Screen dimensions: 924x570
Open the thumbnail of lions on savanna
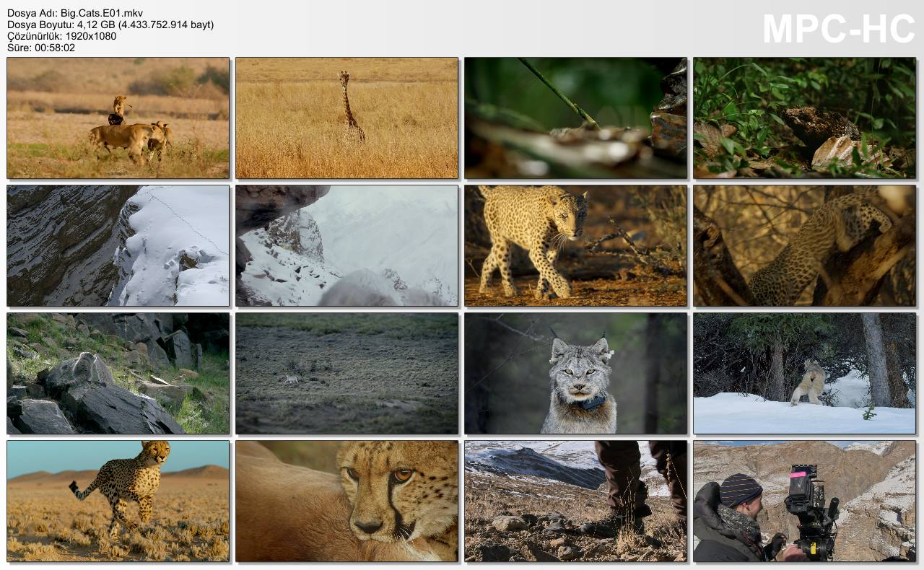pyautogui.click(x=118, y=118)
